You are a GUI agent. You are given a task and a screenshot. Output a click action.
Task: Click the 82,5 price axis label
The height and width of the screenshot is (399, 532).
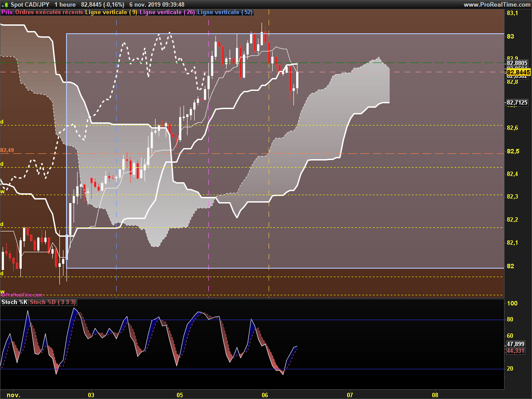512,151
